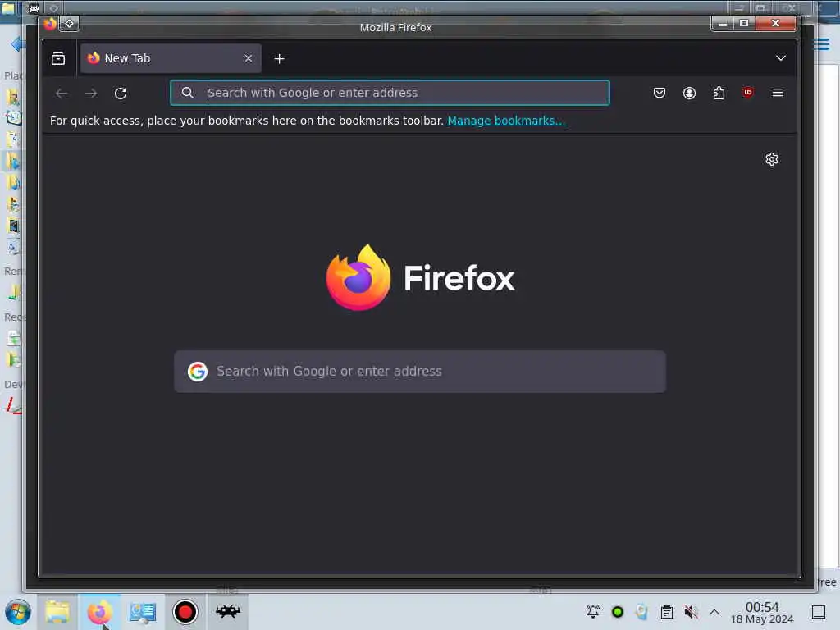Go forward one page
The image size is (840, 630).
pyautogui.click(x=91, y=94)
